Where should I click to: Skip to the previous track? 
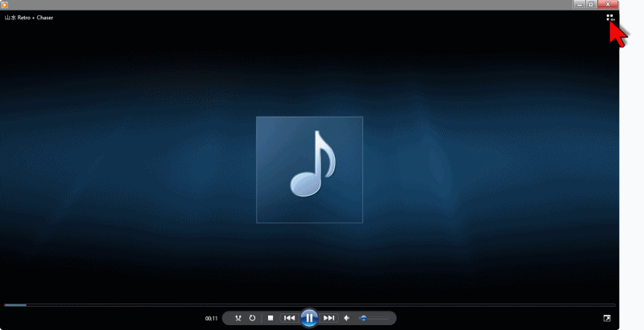pos(290,318)
